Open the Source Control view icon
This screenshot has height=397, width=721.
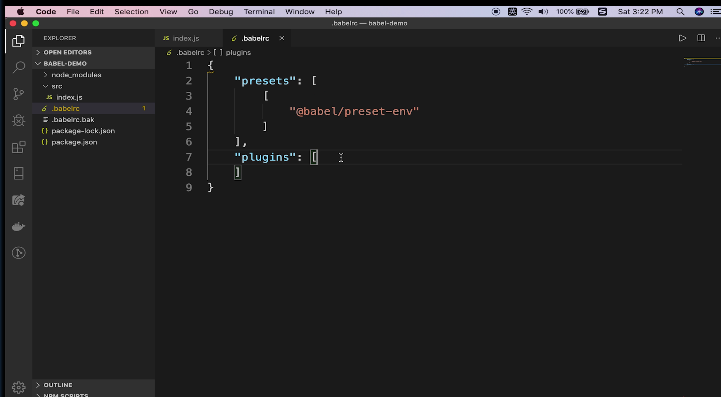(18, 94)
